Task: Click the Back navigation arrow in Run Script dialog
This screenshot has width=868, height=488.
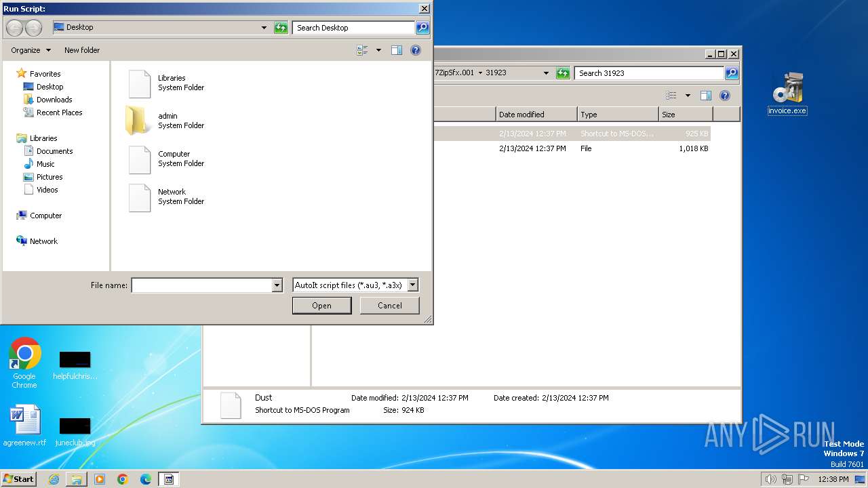Action: (14, 28)
